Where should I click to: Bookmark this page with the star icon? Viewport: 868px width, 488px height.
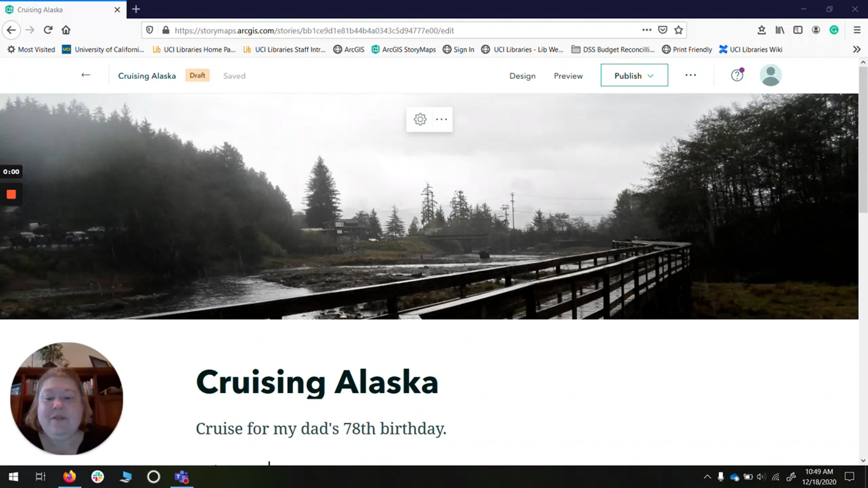click(x=678, y=30)
